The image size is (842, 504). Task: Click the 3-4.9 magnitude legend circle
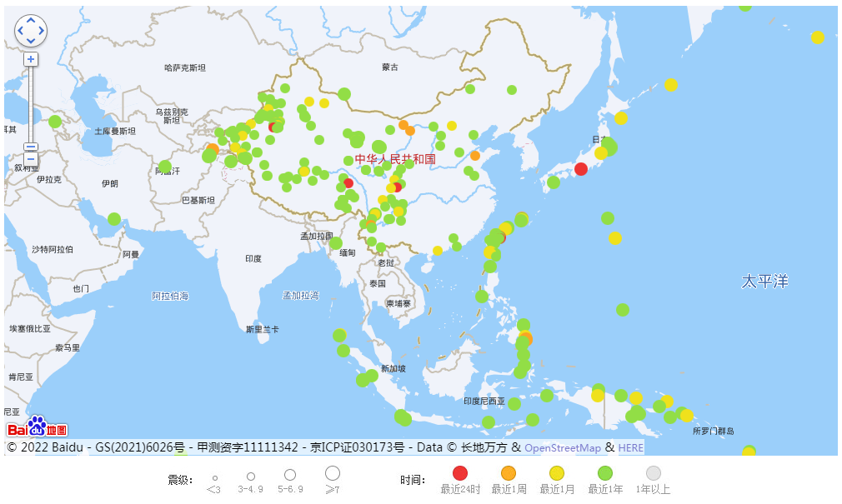point(251,476)
